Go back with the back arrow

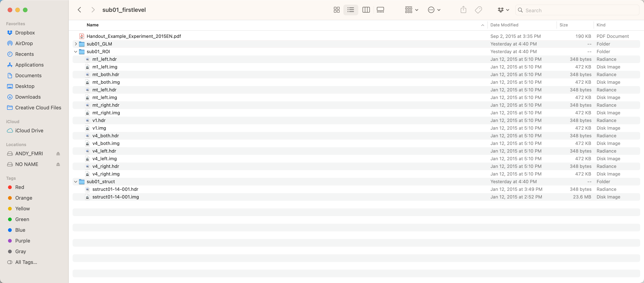coord(79,10)
